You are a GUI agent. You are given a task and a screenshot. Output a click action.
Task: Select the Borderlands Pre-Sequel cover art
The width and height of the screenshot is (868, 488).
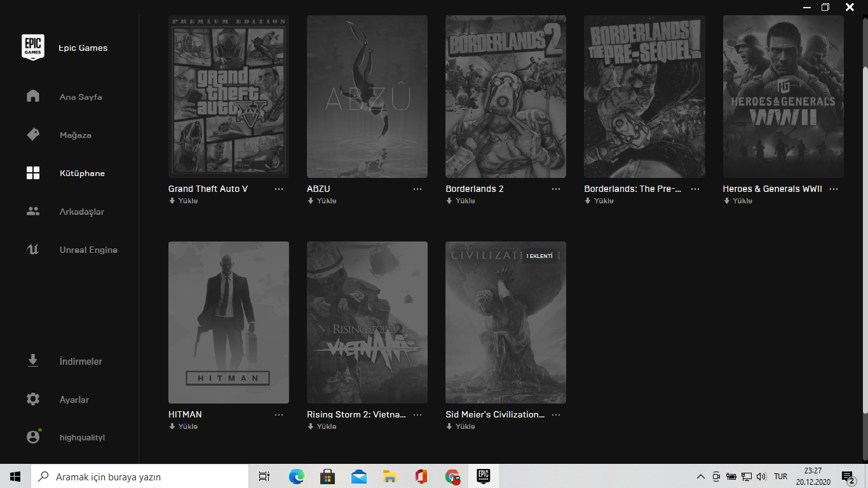click(x=645, y=97)
